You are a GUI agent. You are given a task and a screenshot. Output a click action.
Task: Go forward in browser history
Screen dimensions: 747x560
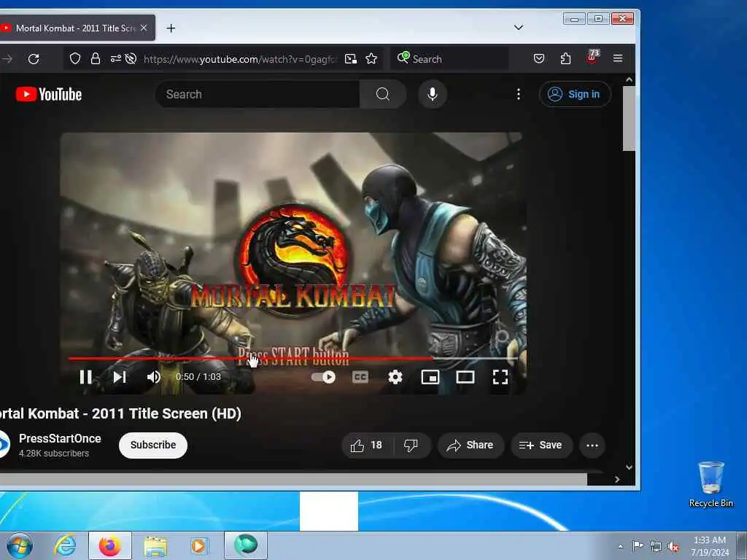(7, 59)
